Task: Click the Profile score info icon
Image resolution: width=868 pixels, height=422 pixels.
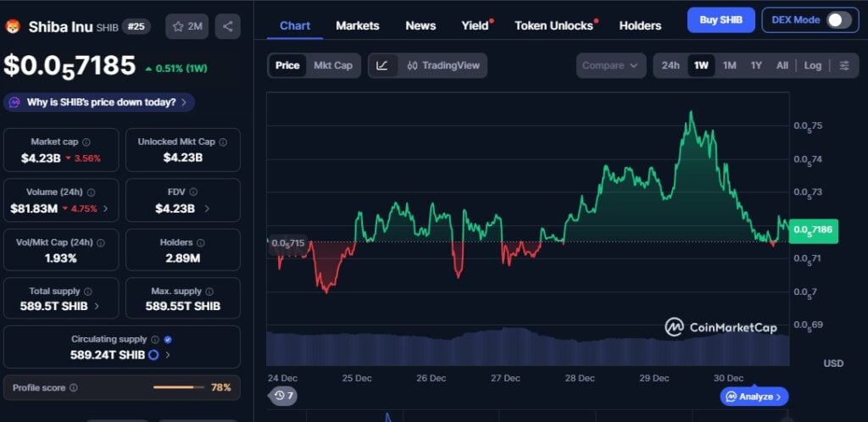Action: [74, 388]
